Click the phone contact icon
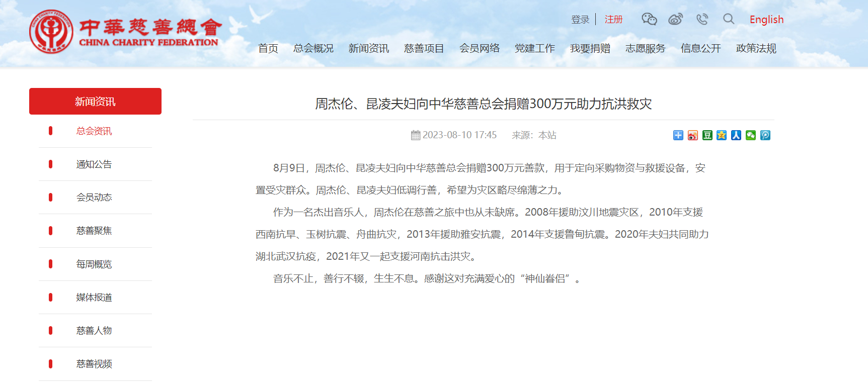The image size is (868, 390). (x=702, y=19)
